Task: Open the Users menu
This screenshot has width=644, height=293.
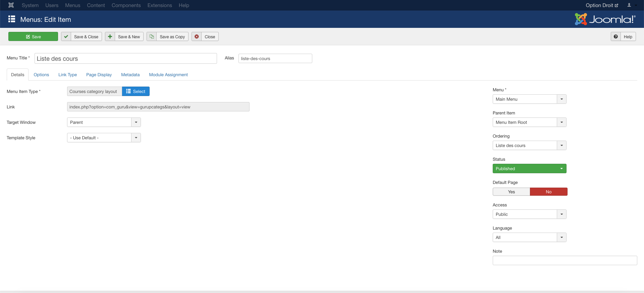Action: pyautogui.click(x=52, y=5)
